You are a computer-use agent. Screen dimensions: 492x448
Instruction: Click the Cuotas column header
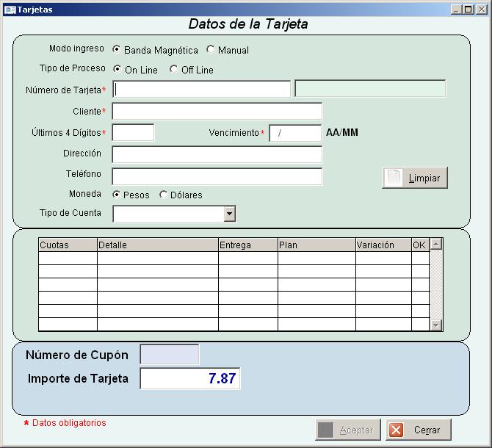coord(67,245)
